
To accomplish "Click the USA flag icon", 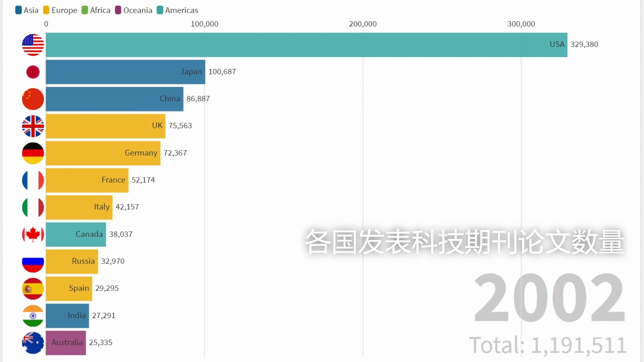I will click(x=33, y=45).
